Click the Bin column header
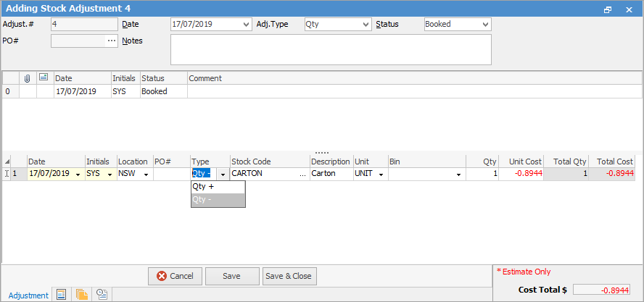 426,162
